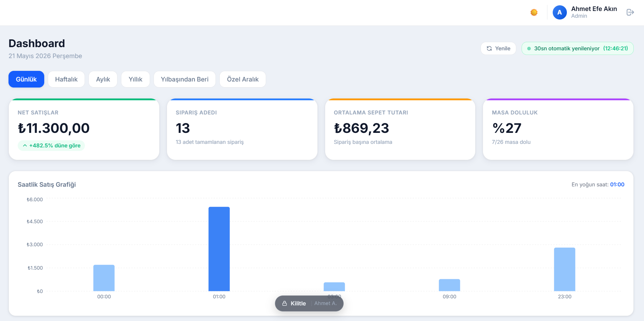Open the Özel Aralık tab
Screen dimensions: 644x321
click(243, 79)
